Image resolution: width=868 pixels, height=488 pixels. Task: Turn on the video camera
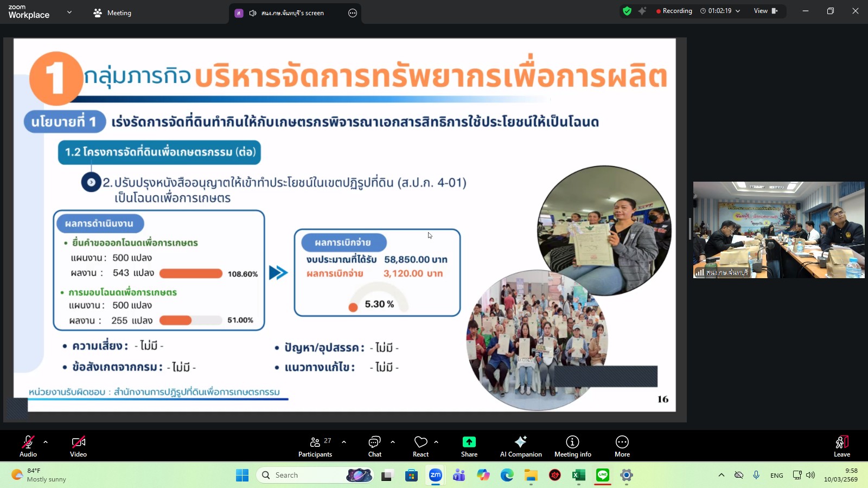click(x=78, y=442)
